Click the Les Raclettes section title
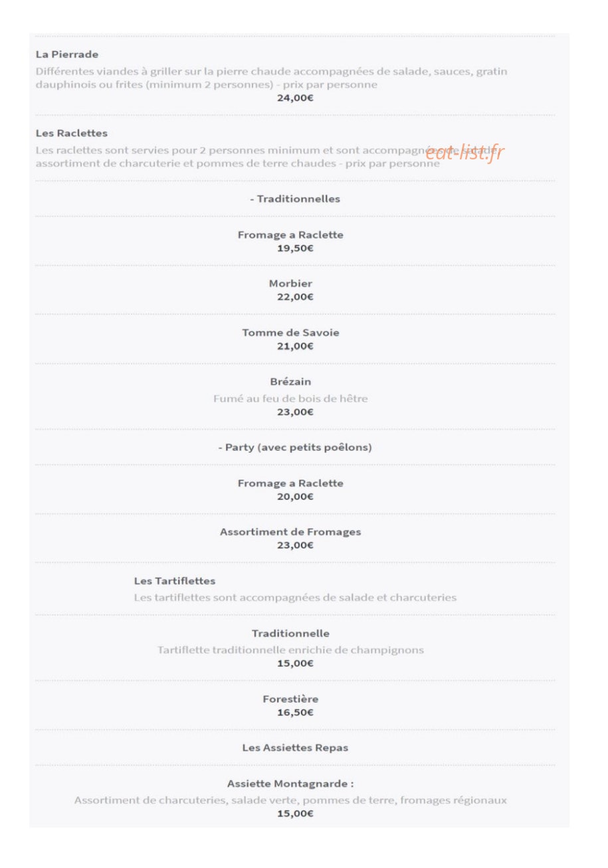 (x=72, y=133)
